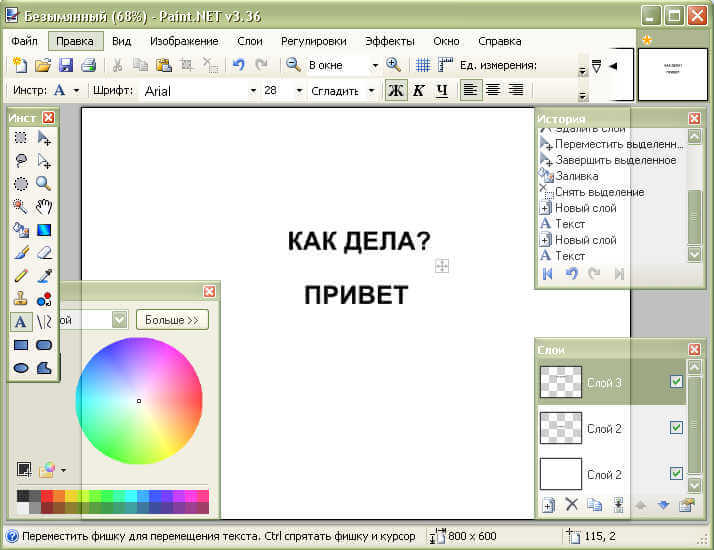Viewport: 714px width, 550px height.
Task: Select the Text tool in toolbox
Action: click(x=20, y=322)
